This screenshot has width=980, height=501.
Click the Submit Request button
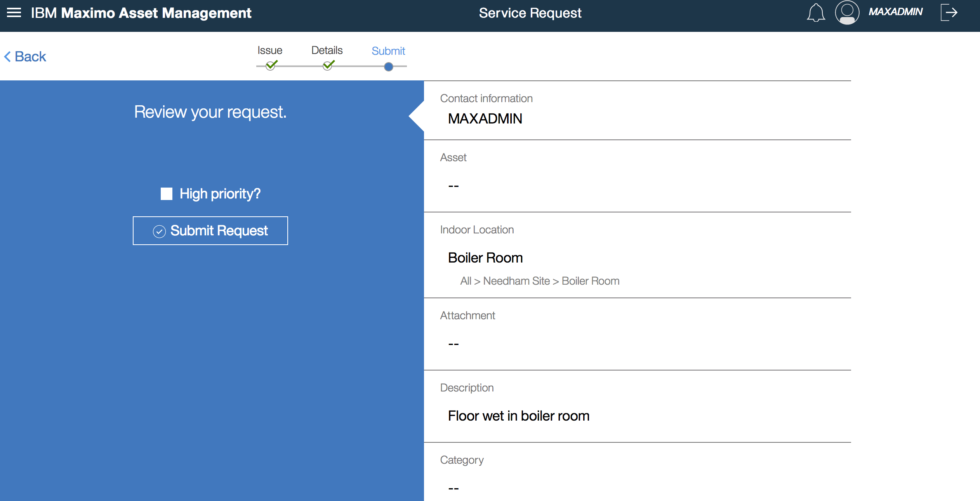(x=210, y=231)
